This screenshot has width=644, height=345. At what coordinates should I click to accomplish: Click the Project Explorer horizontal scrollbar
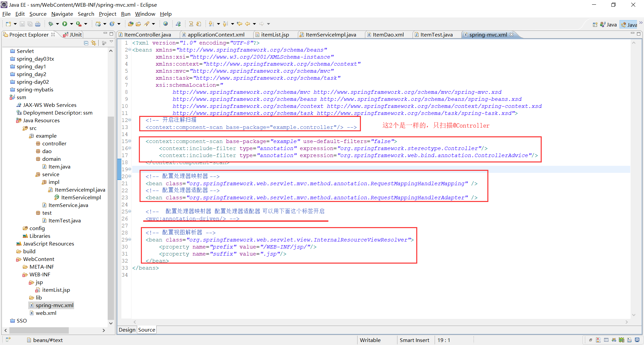(39, 330)
